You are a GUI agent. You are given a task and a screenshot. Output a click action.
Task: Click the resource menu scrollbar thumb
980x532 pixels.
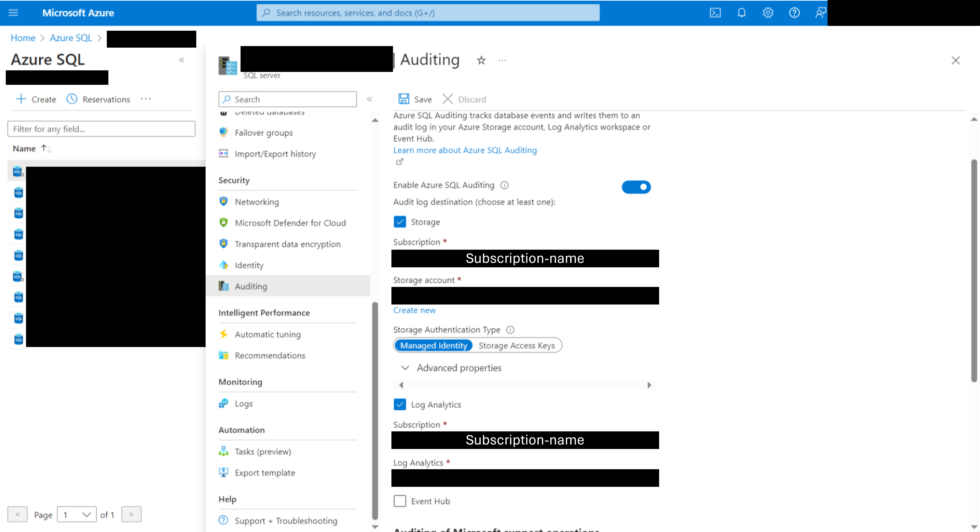[375, 411]
